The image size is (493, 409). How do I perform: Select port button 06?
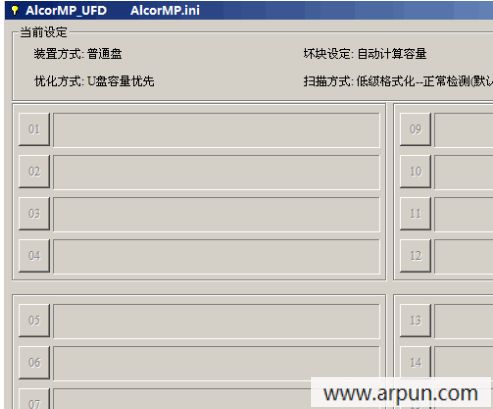[34, 363]
